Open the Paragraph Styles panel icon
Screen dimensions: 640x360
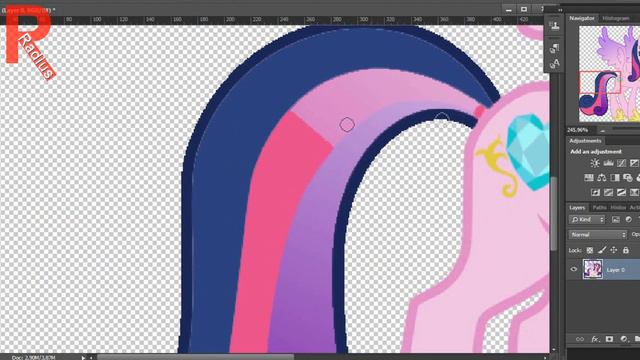pos(554,49)
